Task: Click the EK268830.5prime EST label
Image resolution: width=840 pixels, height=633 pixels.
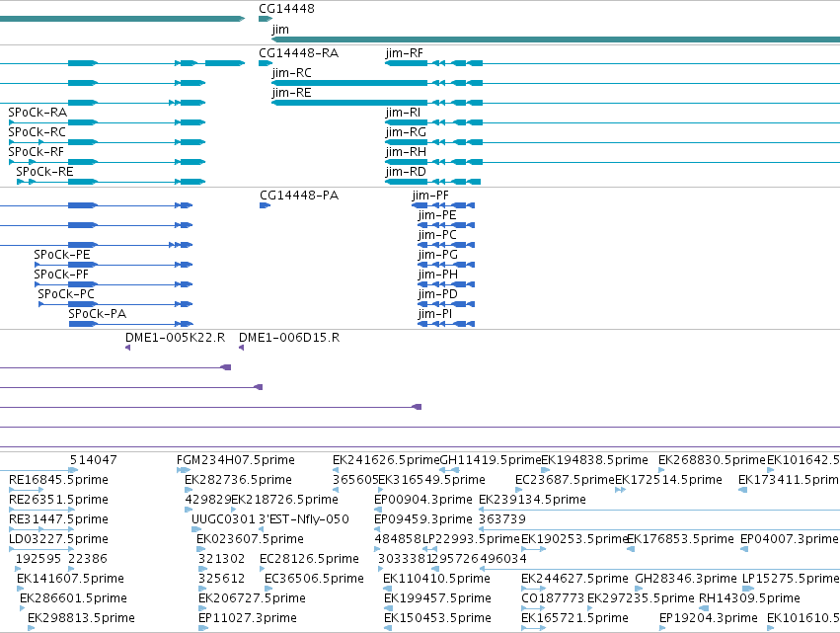Action: click(712, 460)
